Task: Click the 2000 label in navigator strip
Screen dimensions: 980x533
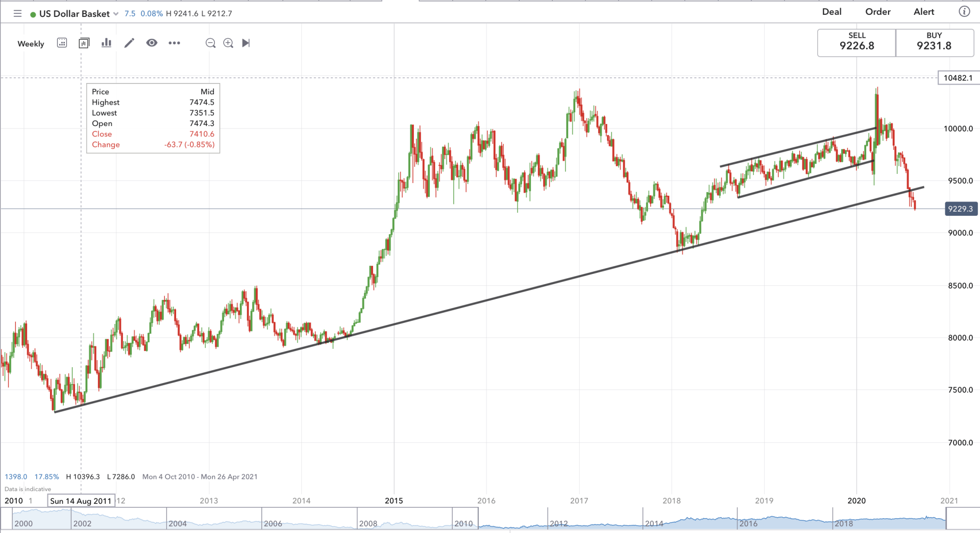Action: click(23, 524)
